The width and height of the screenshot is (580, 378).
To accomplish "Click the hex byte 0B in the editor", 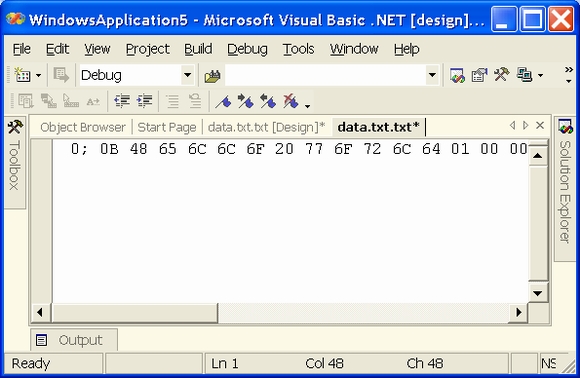I will point(109,149).
